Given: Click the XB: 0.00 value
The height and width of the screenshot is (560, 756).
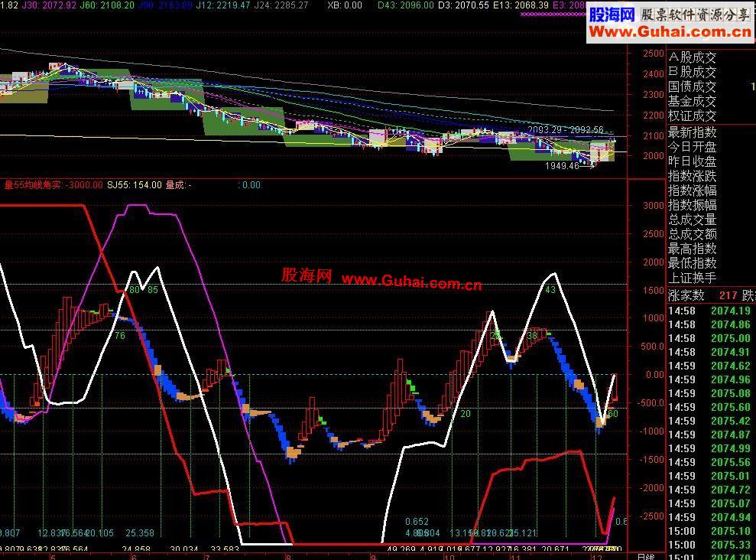Looking at the screenshot, I should pyautogui.click(x=345, y=5).
